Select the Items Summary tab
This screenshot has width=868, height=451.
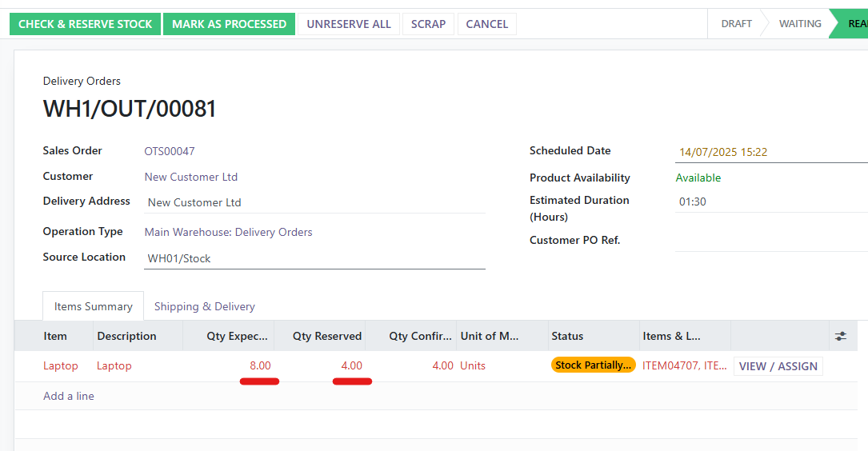(93, 306)
